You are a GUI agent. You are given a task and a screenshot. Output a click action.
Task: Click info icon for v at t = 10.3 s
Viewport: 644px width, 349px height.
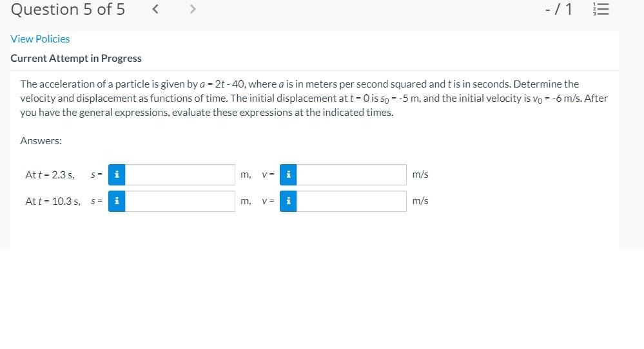click(288, 201)
